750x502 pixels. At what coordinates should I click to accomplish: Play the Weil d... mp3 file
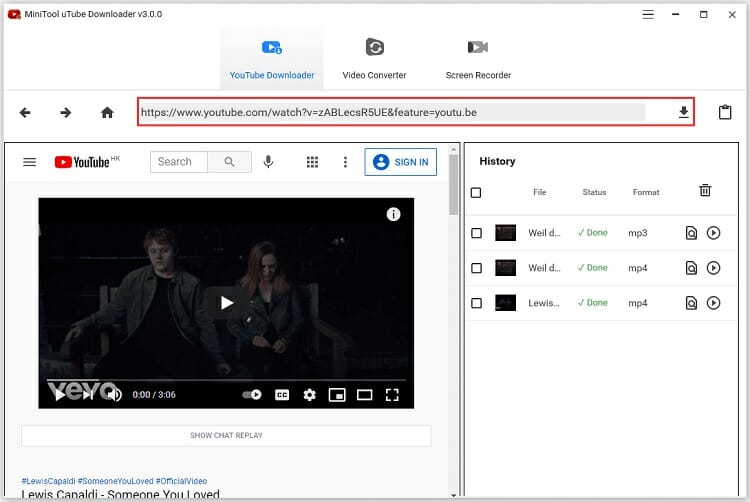[713, 233]
